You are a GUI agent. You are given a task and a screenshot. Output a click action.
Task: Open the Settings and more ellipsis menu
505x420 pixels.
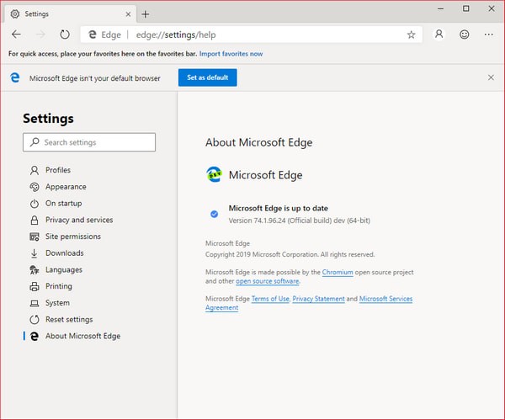click(489, 35)
